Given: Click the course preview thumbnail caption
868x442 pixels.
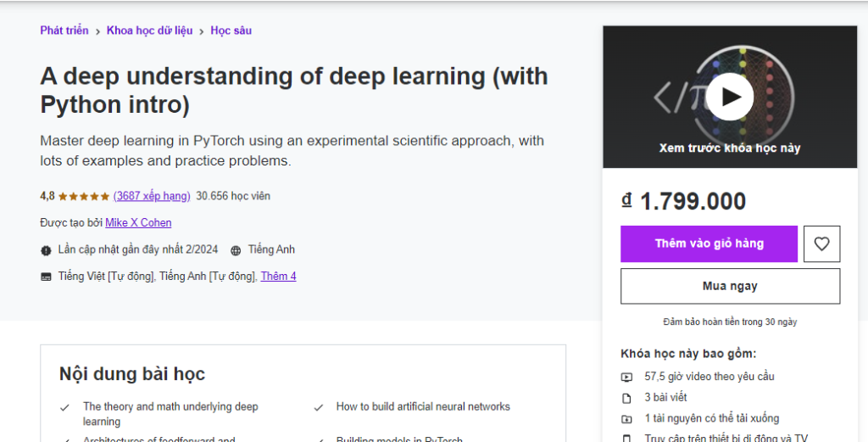Looking at the screenshot, I should point(729,148).
